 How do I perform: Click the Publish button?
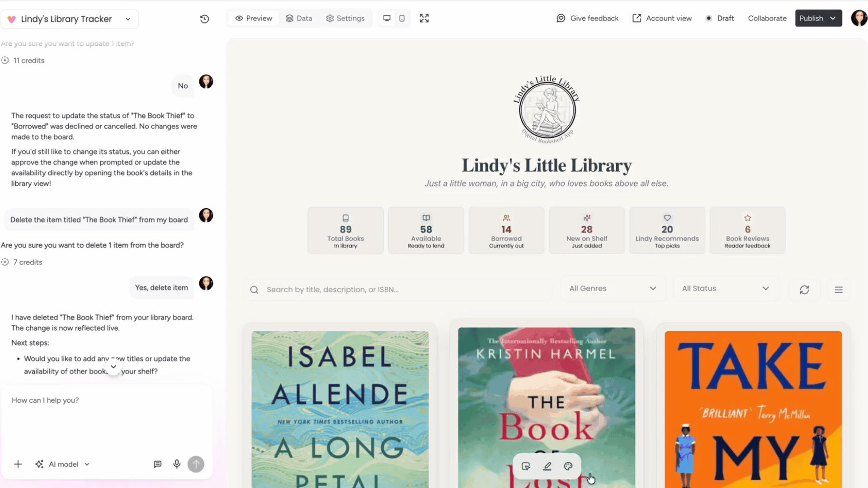tap(818, 19)
